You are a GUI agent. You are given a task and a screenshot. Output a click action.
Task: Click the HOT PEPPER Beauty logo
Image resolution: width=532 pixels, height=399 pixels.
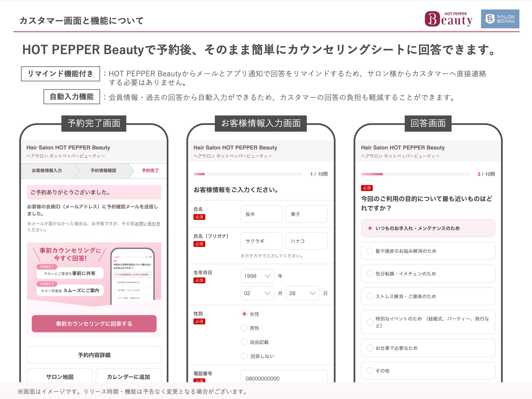pyautogui.click(x=448, y=19)
